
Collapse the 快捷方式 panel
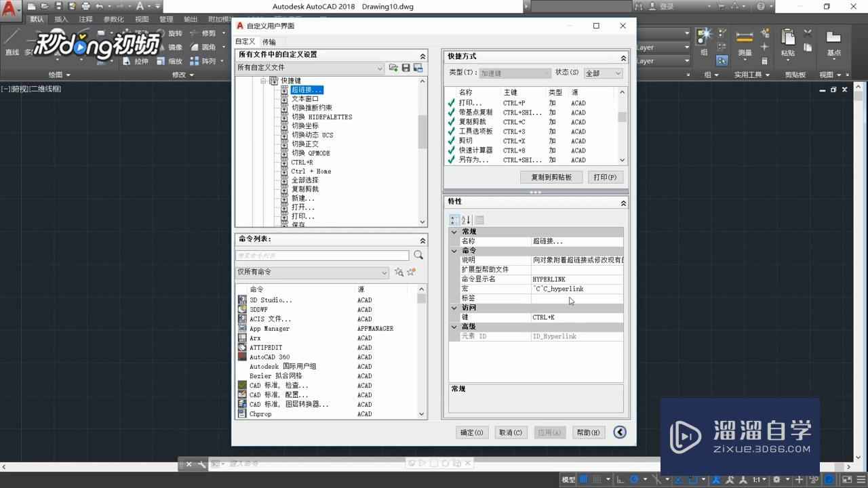[624, 58]
